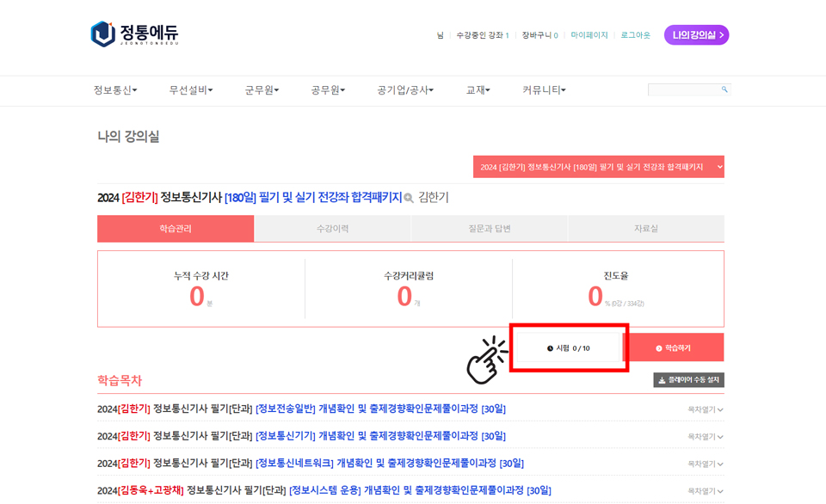Click the instructor name 김한기 beside the title

433,198
